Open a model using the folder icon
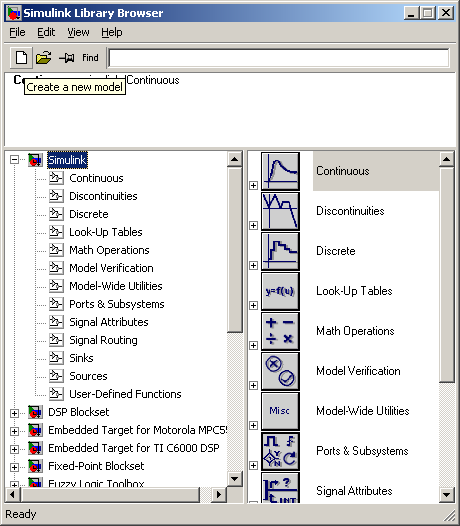The height and width of the screenshot is (526, 460). [x=44, y=58]
